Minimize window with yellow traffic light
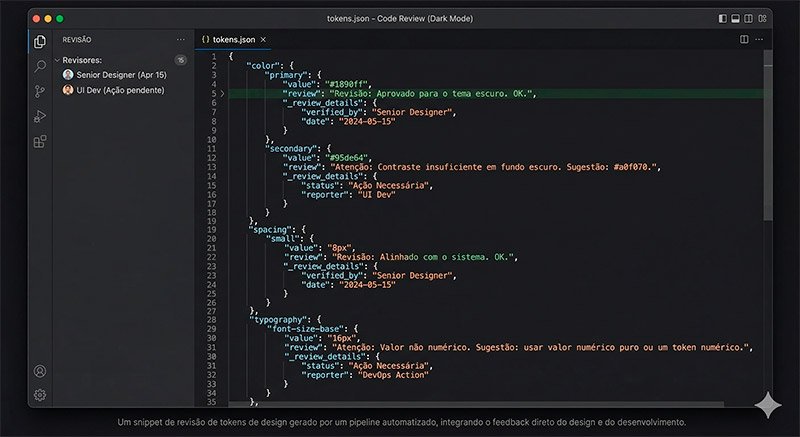Screen dimensions: 800x437 click(48, 19)
